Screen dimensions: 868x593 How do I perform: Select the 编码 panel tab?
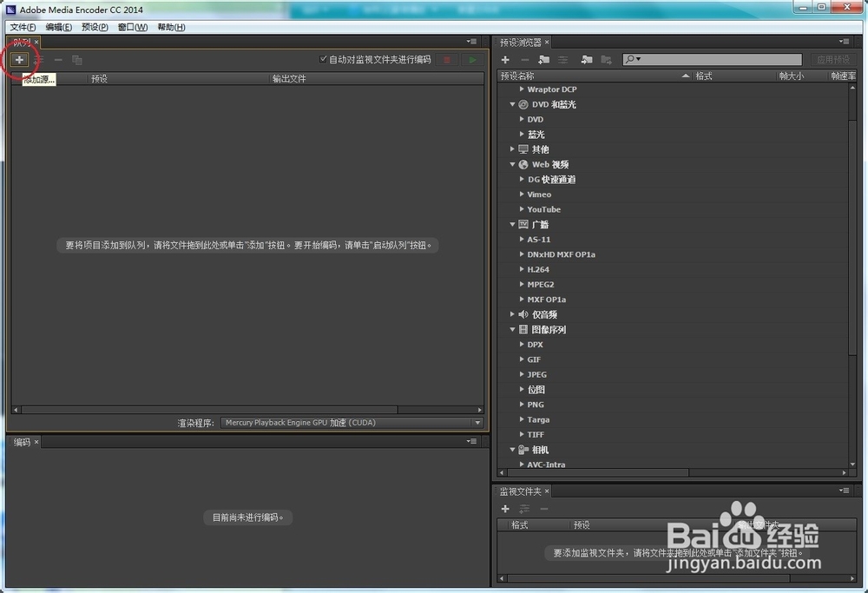pos(23,442)
